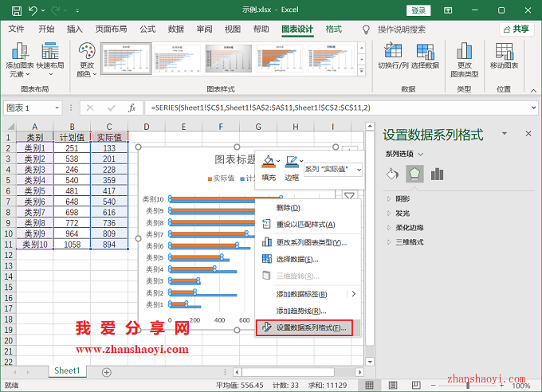Select the third gray chart style thumbnail
Image resolution: width=542 pixels, height=392 pixels.
click(229, 58)
